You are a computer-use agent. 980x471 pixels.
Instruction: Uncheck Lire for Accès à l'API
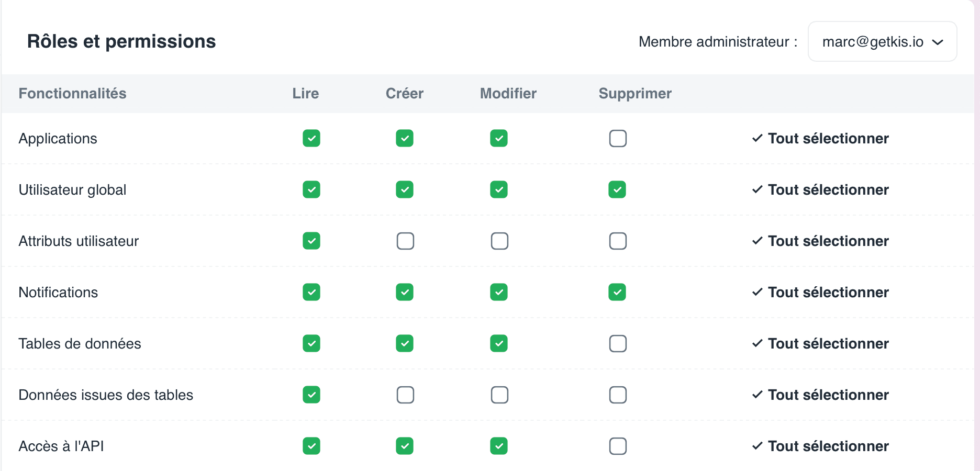(311, 446)
